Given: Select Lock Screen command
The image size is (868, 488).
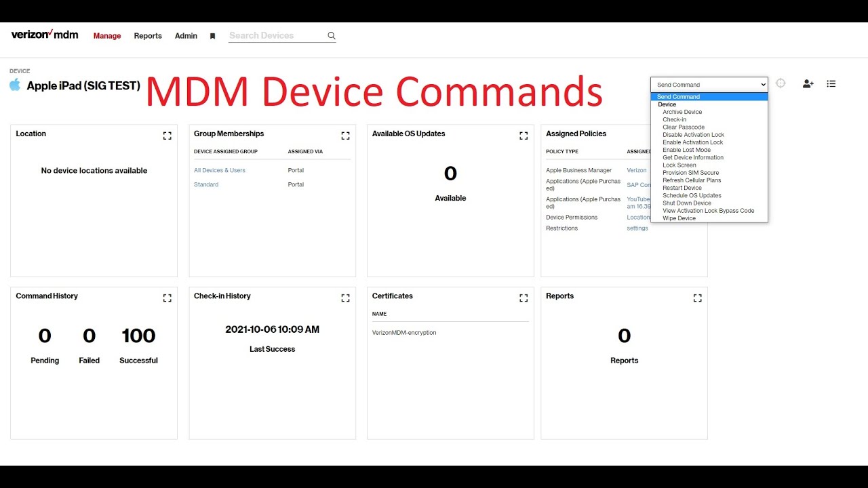Looking at the screenshot, I should pyautogui.click(x=679, y=165).
